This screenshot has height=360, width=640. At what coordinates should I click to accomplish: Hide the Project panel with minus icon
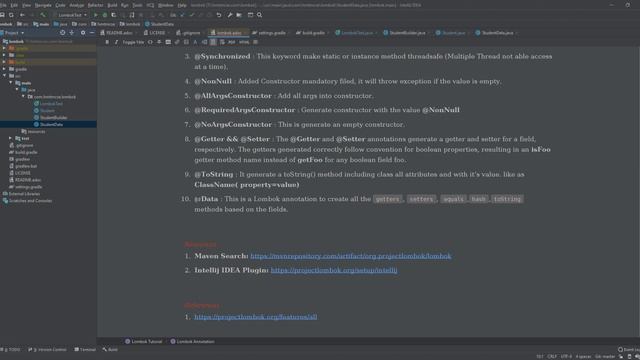click(x=92, y=33)
